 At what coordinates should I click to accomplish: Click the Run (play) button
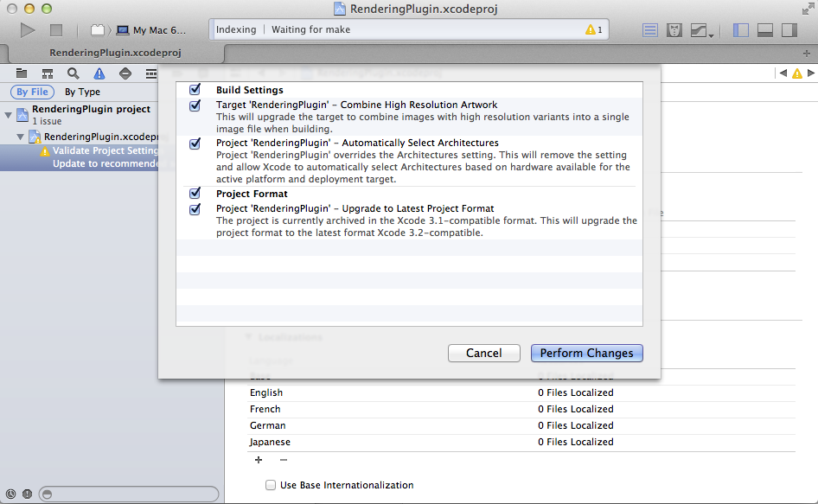pos(28,30)
